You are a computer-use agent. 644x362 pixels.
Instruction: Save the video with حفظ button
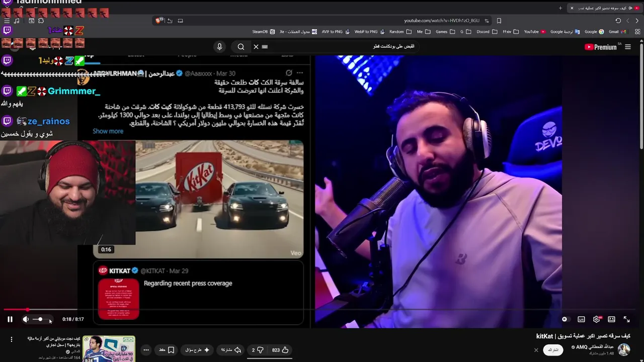click(x=167, y=350)
